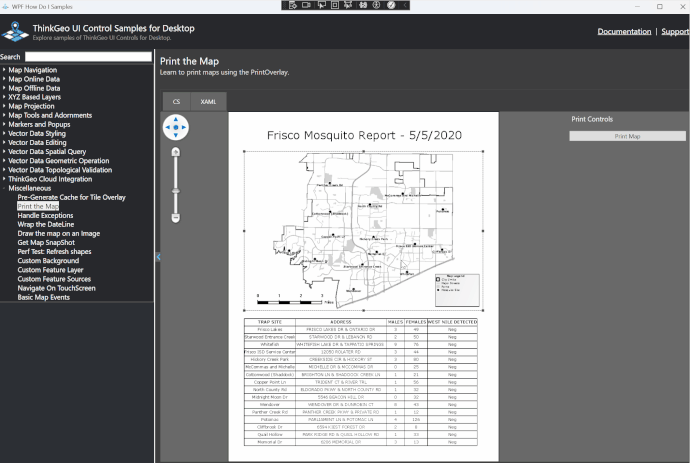Image resolution: width=690 pixels, height=463 pixels.
Task: Pan the map up with the north arrow
Action: pos(176,118)
